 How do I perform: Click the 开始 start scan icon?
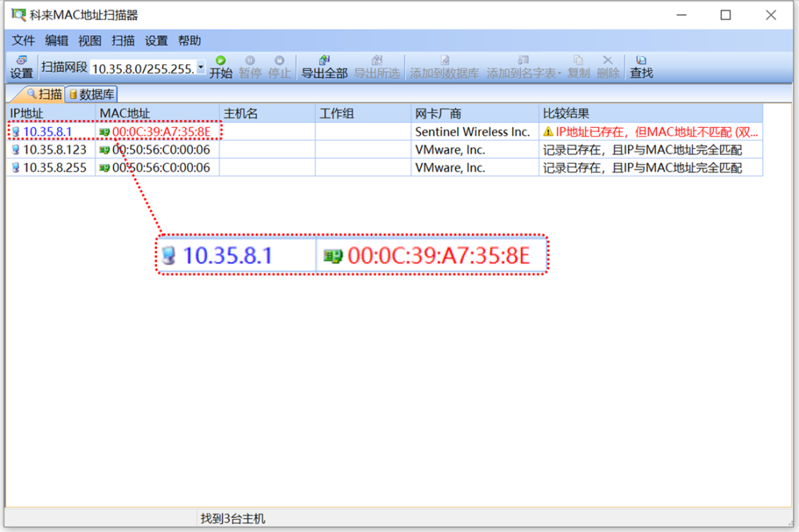pyautogui.click(x=220, y=67)
